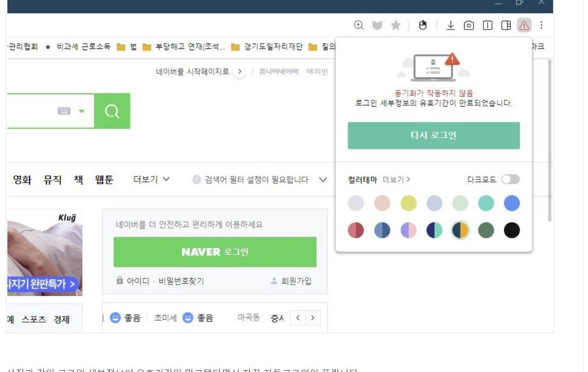The image size is (588, 372).
Task: Click the re-login 다시 로그인 button
Action: click(x=434, y=135)
